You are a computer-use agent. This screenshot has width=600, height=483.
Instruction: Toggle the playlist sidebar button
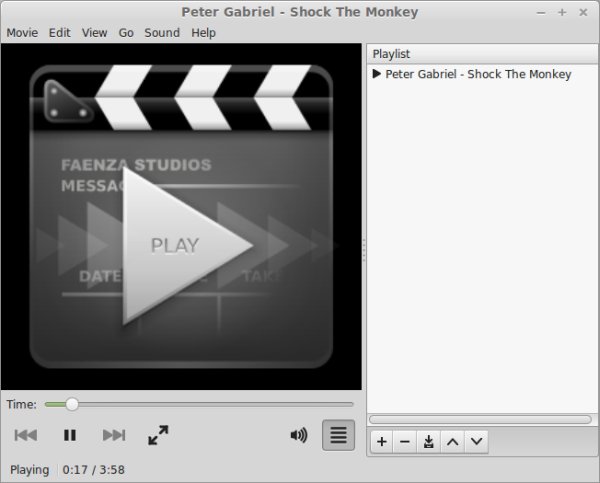coord(338,435)
